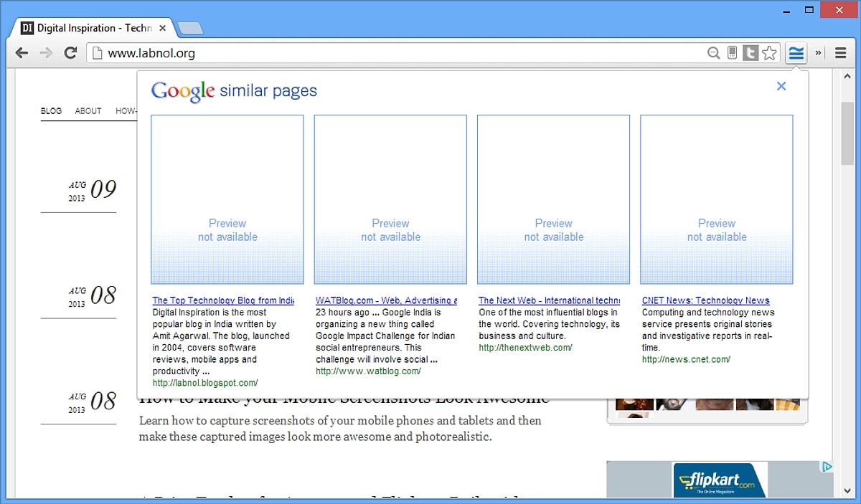The height and width of the screenshot is (504, 861).
Task: Open The Top Technology Blog link
Action: pos(223,300)
